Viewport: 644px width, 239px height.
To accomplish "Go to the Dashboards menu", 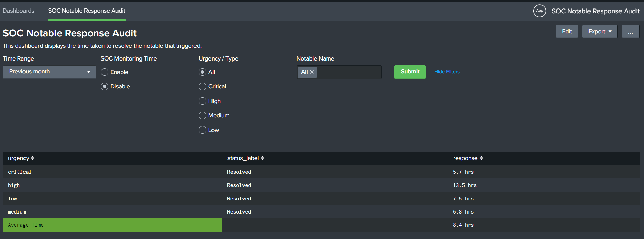I will click(18, 11).
